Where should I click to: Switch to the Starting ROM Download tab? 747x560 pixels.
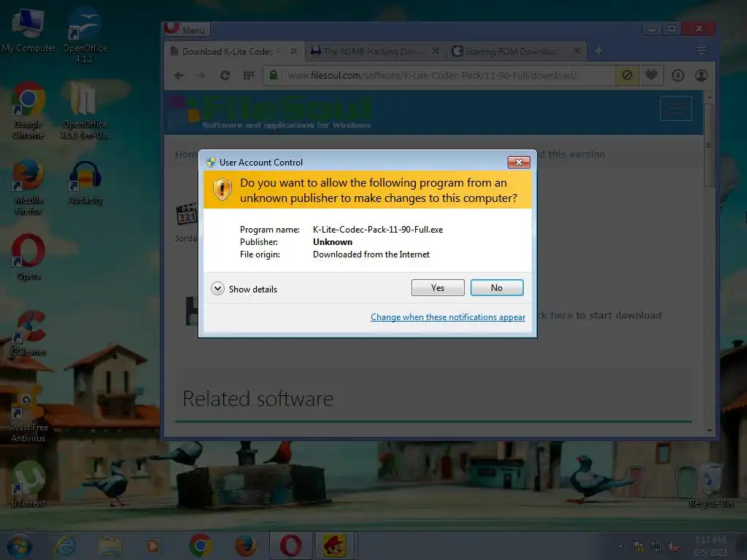pyautogui.click(x=513, y=52)
